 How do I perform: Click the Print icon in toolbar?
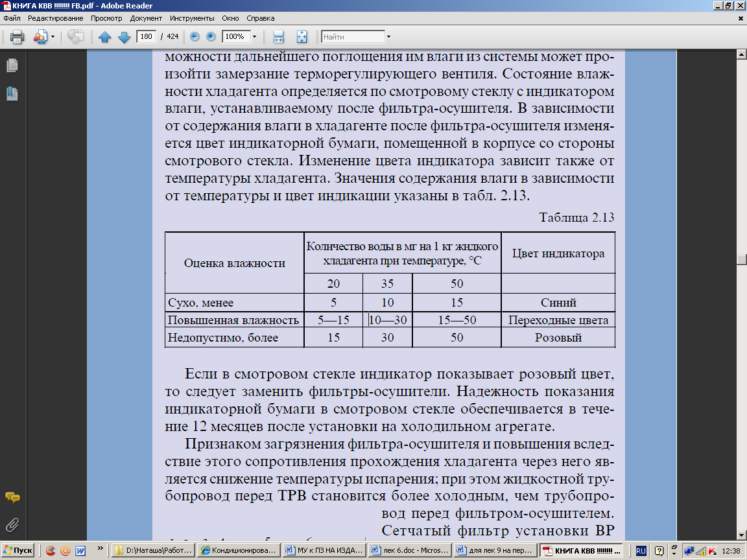(17, 37)
